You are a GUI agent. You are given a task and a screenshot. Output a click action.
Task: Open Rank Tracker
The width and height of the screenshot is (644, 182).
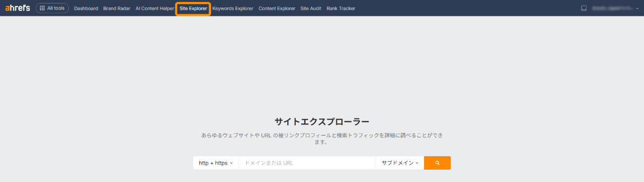341,8
